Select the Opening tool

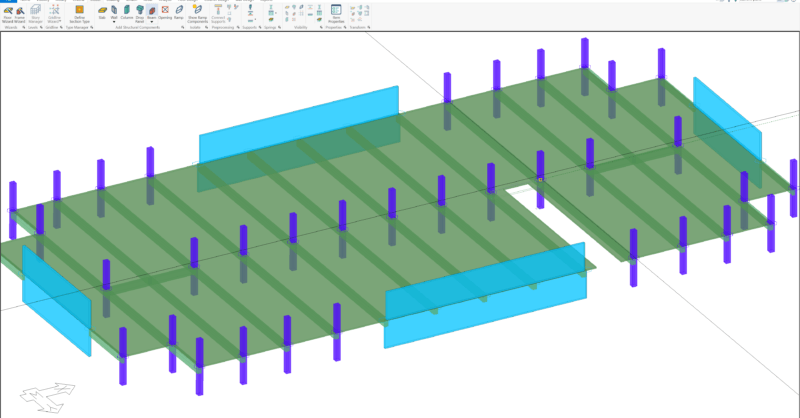pyautogui.click(x=165, y=10)
